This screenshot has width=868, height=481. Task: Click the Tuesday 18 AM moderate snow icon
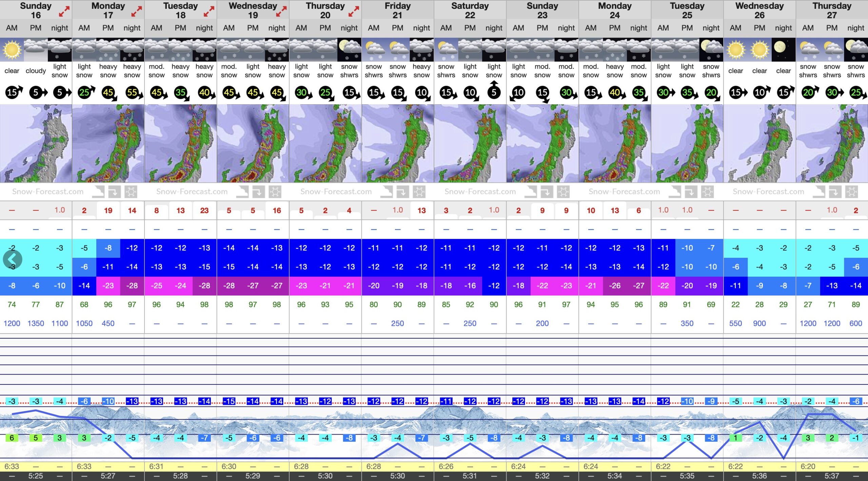tap(156, 50)
